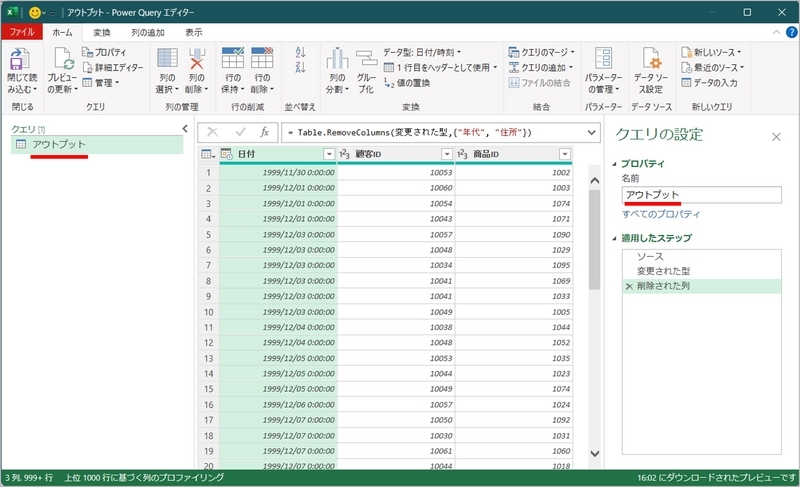Click the smiley feedback icon in title bar

(35, 12)
